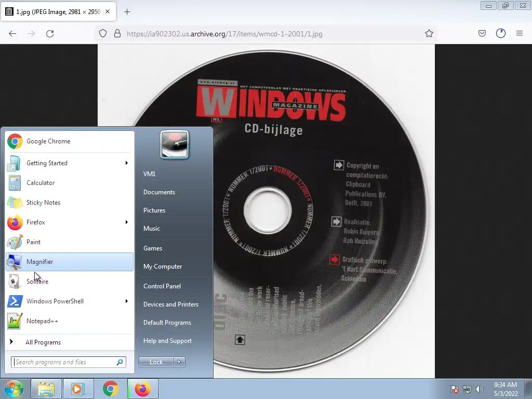Viewport: 532px width, 399px height.
Task: Click Firefox forward arrow
Action: (x=31, y=34)
